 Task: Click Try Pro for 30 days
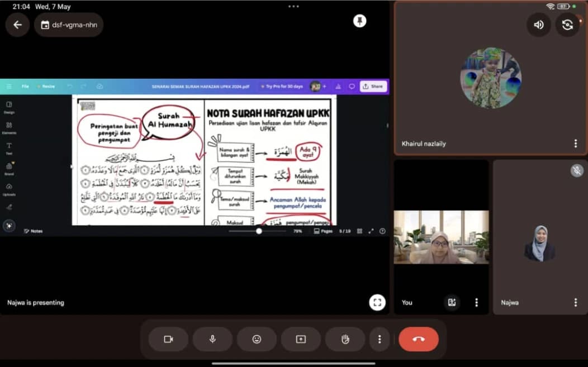coord(282,87)
